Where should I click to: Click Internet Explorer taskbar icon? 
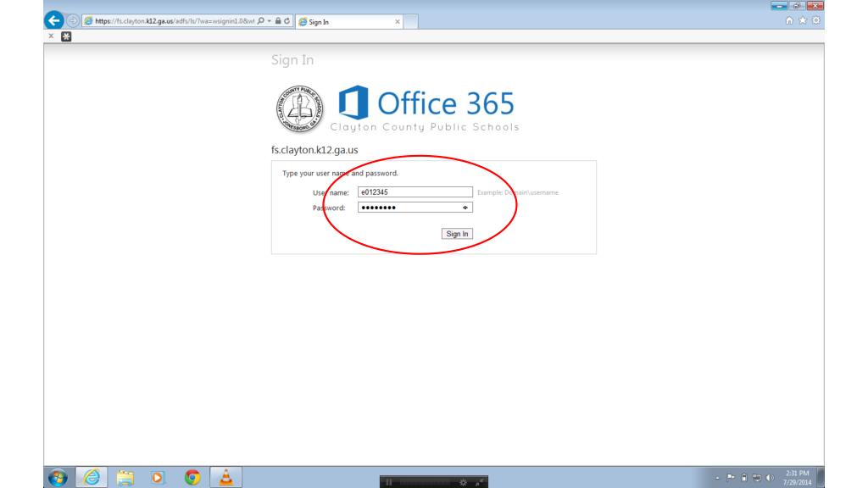(92, 477)
